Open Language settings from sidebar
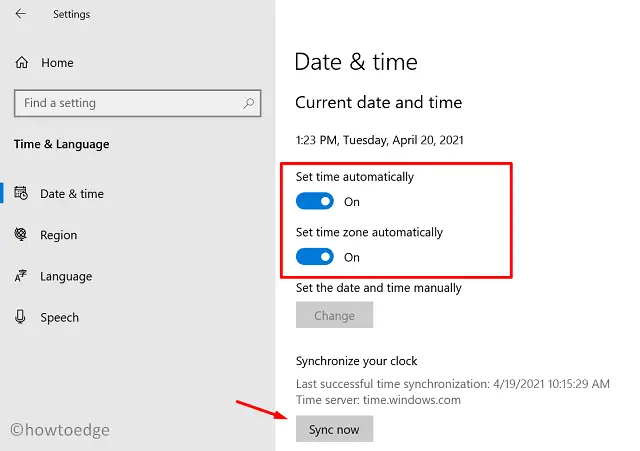The width and height of the screenshot is (640, 451). pyautogui.click(x=66, y=276)
